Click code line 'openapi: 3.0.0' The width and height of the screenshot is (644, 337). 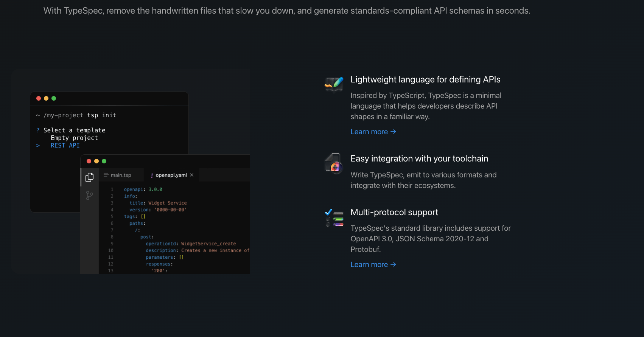click(x=143, y=189)
